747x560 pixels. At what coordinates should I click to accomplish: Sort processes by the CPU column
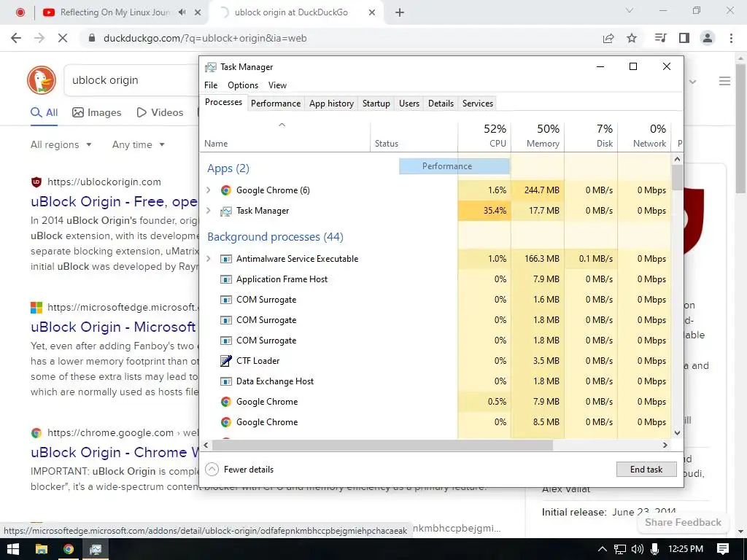pyautogui.click(x=484, y=136)
